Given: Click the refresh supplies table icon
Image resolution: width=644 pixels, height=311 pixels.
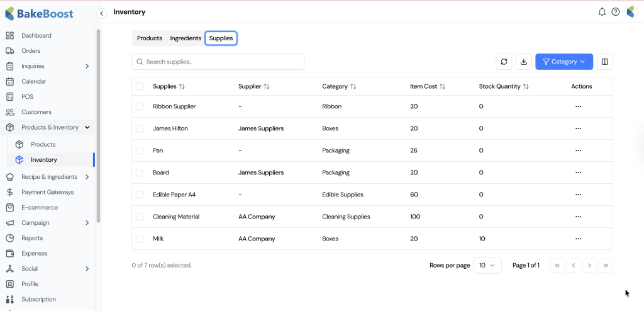Looking at the screenshot, I should 503,62.
